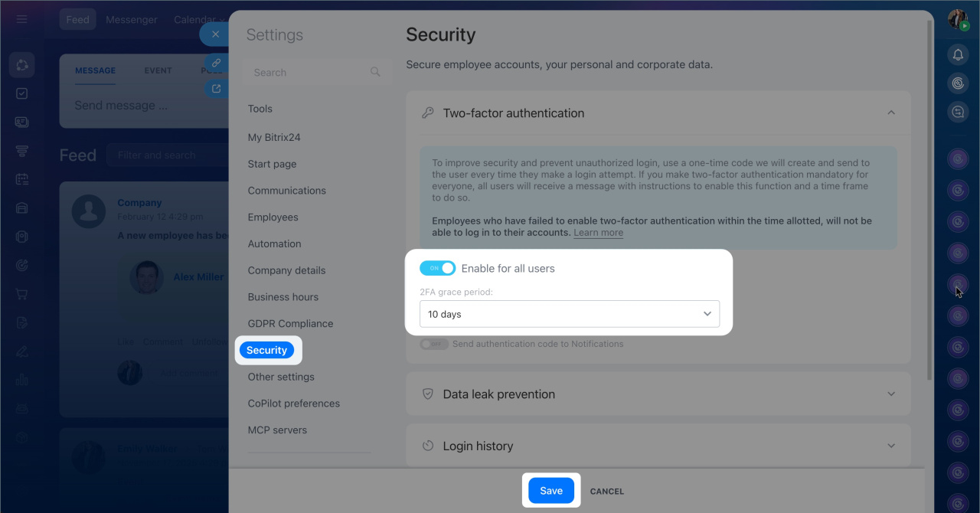Click the user profile avatar
The width and height of the screenshot is (980, 513).
(958, 19)
